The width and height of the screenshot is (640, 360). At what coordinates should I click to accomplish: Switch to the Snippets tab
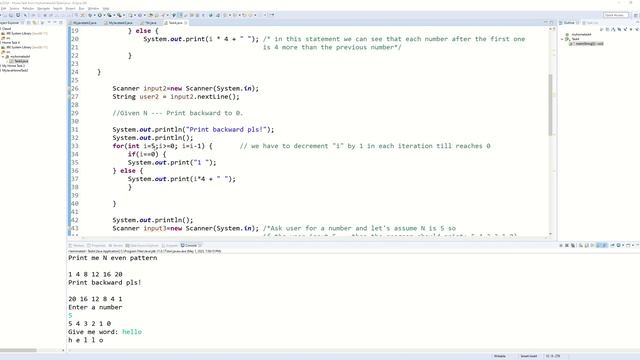[170, 246]
